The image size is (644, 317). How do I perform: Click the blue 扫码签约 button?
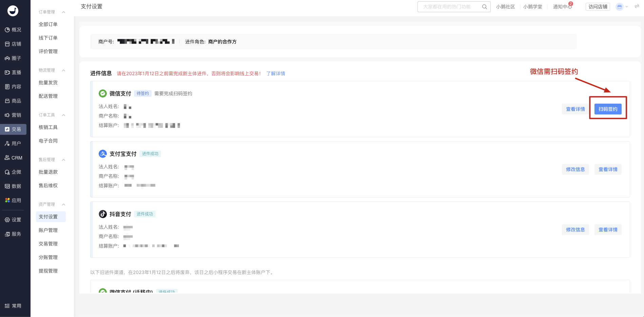pyautogui.click(x=608, y=109)
